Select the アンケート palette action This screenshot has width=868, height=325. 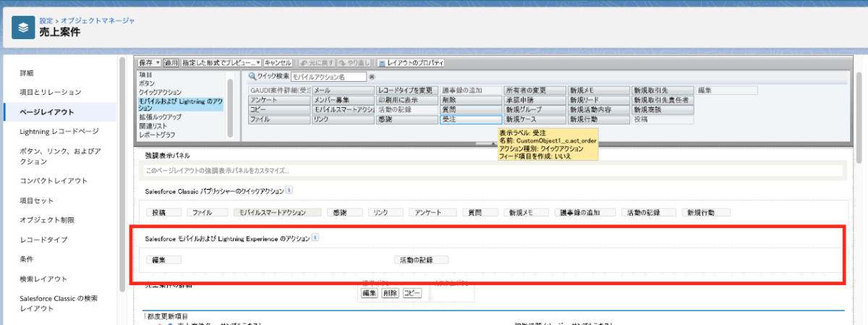pyautogui.click(x=278, y=100)
